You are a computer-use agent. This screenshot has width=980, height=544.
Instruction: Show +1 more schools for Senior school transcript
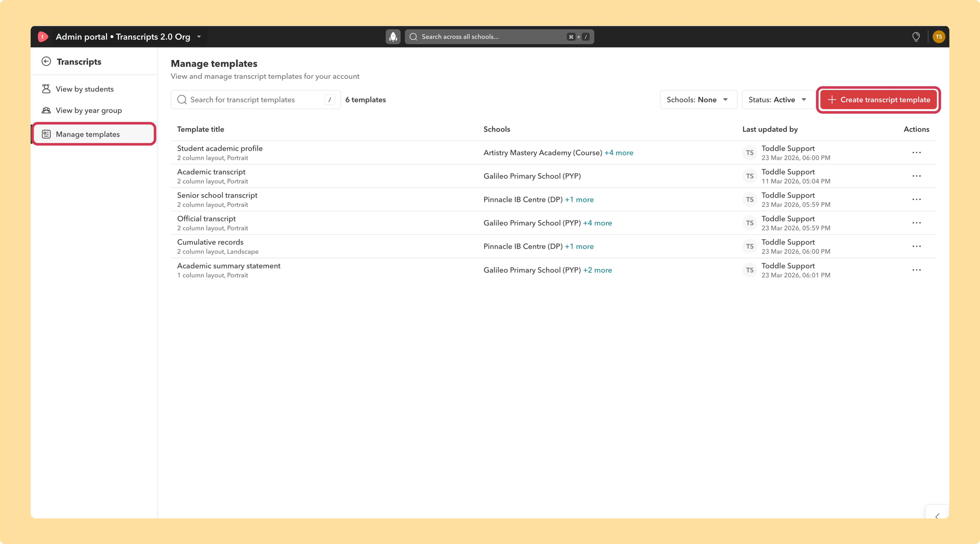[579, 200]
